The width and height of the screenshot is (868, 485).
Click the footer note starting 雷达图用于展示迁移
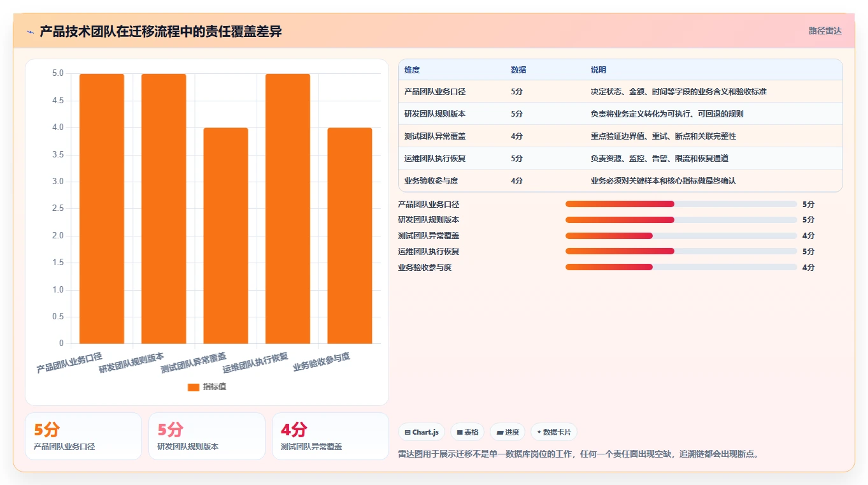point(578,454)
